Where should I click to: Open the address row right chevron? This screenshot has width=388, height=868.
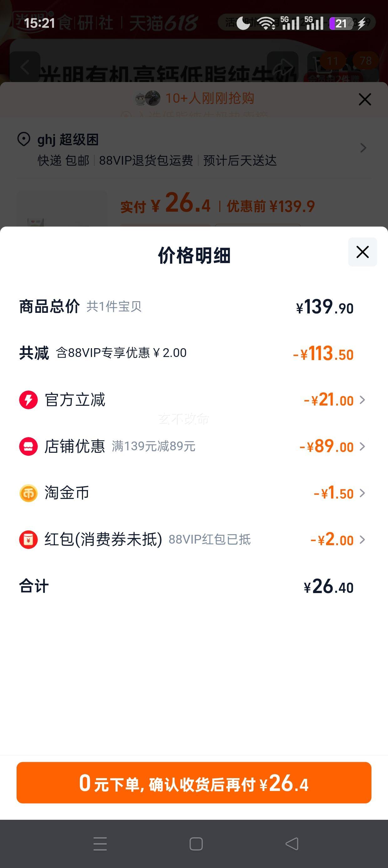point(363,148)
